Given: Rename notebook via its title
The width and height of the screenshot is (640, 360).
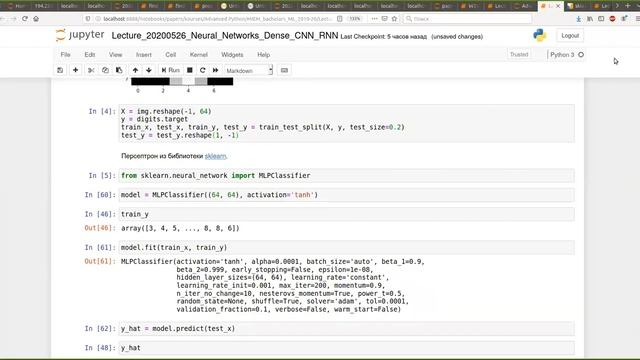Looking at the screenshot, I should (225, 36).
